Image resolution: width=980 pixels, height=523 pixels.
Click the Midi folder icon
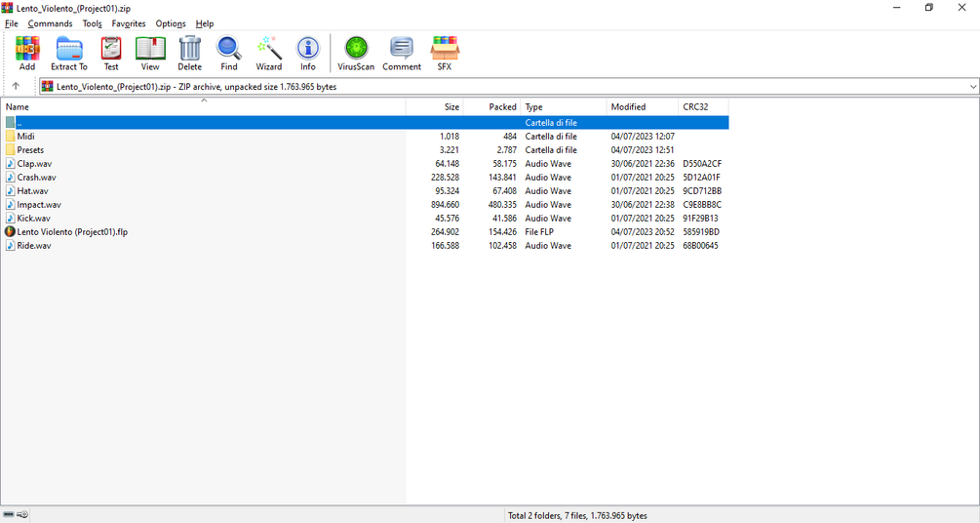click(10, 137)
